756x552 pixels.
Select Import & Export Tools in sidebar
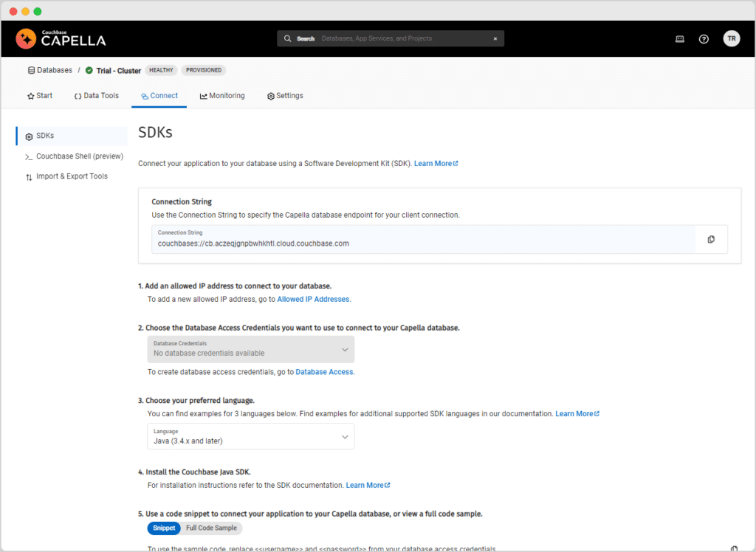point(71,176)
